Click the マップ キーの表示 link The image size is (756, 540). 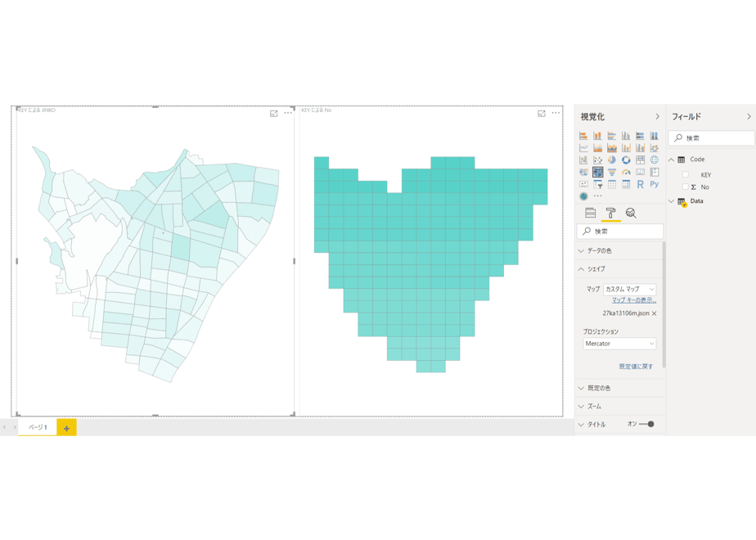coord(634,300)
